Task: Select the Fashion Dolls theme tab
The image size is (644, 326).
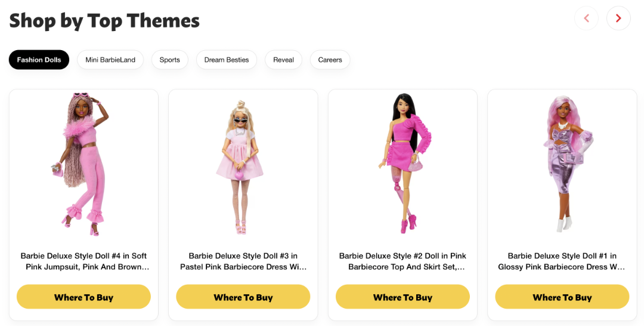Action: (39, 60)
